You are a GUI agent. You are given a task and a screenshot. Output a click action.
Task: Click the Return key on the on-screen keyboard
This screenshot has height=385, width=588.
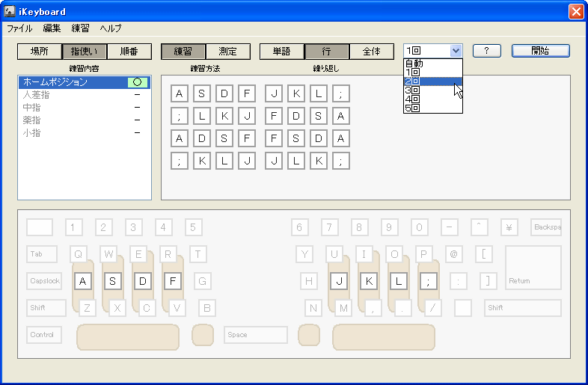click(x=533, y=268)
